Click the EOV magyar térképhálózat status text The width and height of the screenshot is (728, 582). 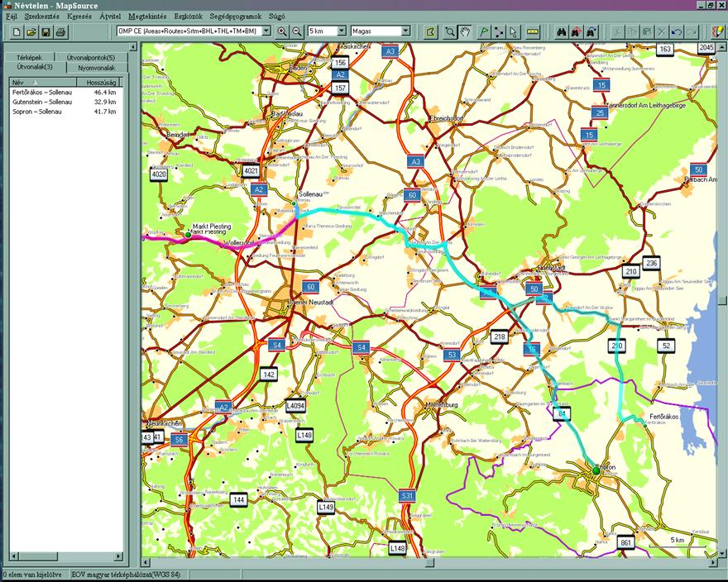tap(126, 575)
